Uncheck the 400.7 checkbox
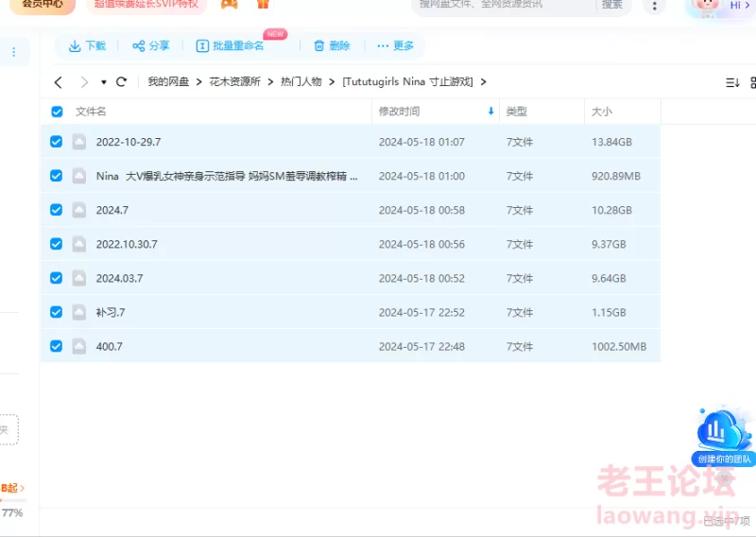 coord(57,346)
